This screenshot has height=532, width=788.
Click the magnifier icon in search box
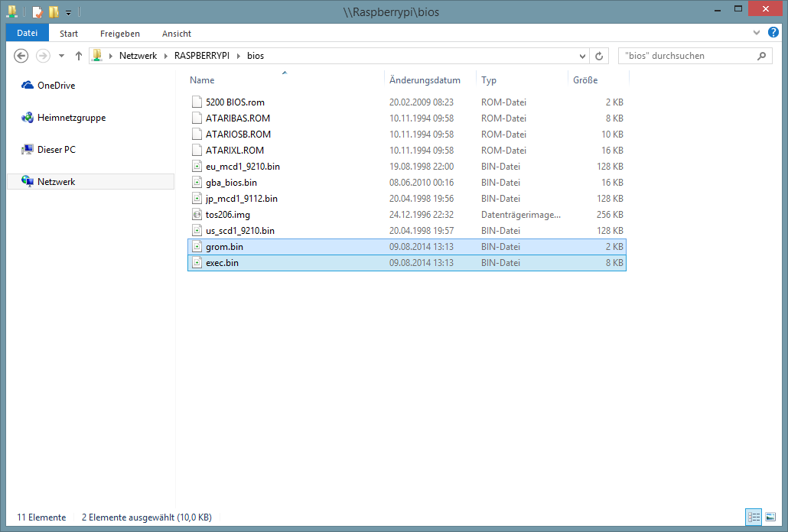click(x=761, y=56)
